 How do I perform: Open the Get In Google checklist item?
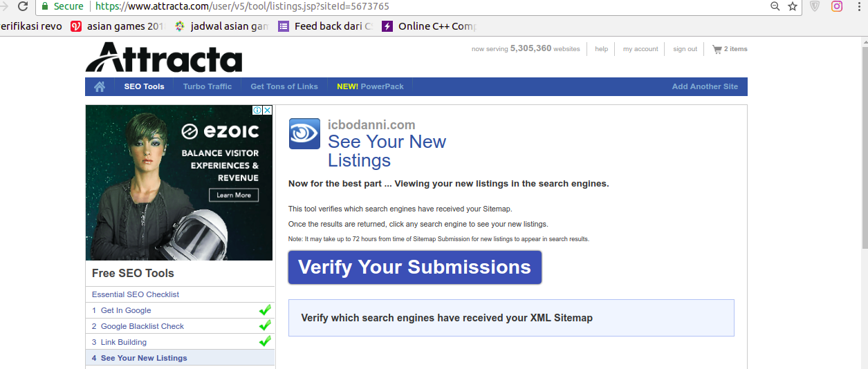coord(126,310)
